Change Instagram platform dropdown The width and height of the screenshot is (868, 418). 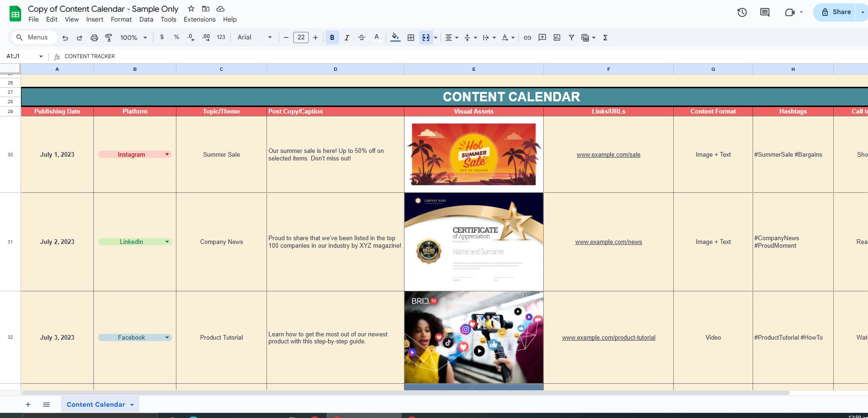click(x=134, y=154)
